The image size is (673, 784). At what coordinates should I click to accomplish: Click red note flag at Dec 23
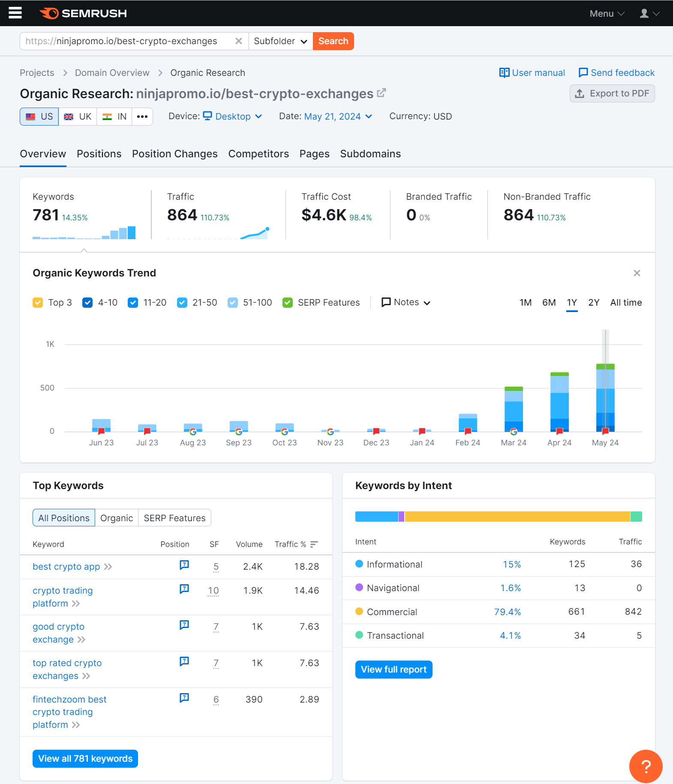coord(376,431)
